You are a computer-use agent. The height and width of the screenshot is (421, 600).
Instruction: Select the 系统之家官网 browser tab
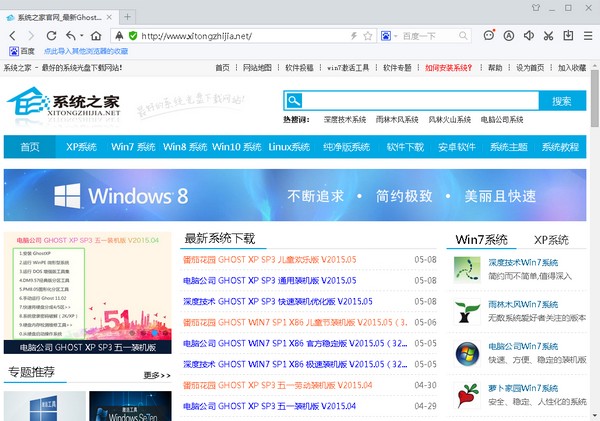pos(59,17)
